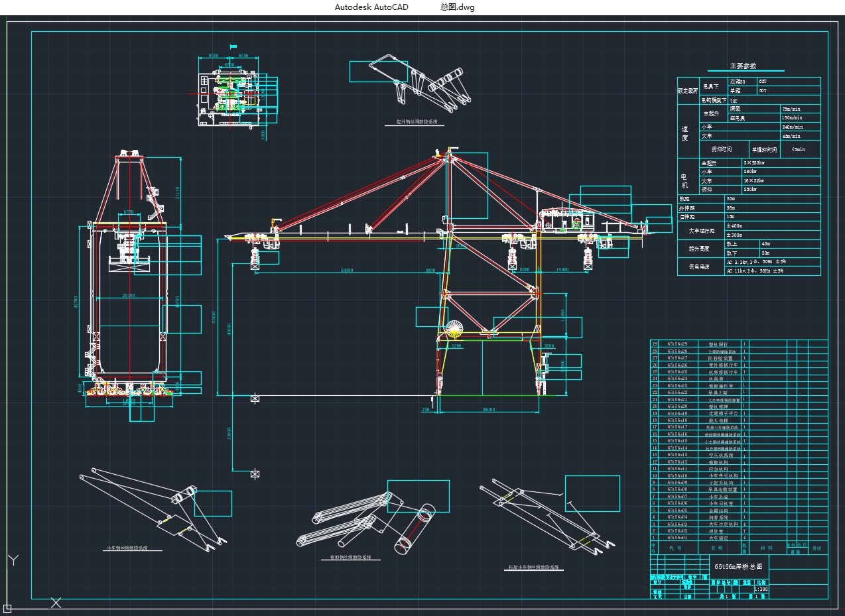Screen dimensions: 845x616
Task: Click the 总图.dwg file name in title bar
Action: click(457, 7)
